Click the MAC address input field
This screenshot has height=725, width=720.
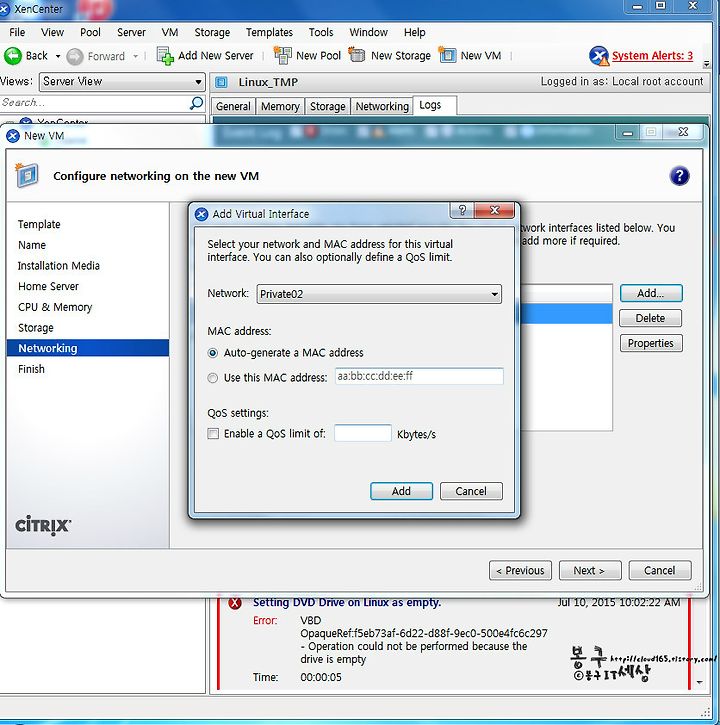tap(419, 376)
